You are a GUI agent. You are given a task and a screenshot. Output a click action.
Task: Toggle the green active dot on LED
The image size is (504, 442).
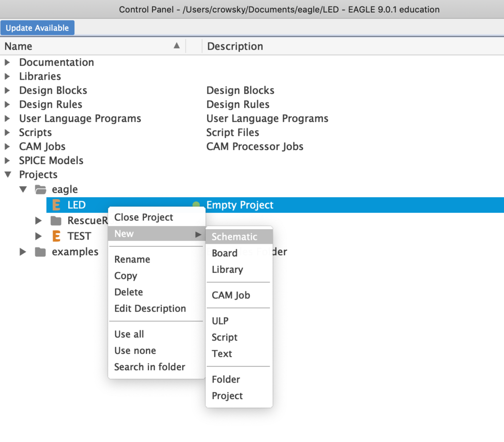pyautogui.click(x=196, y=205)
